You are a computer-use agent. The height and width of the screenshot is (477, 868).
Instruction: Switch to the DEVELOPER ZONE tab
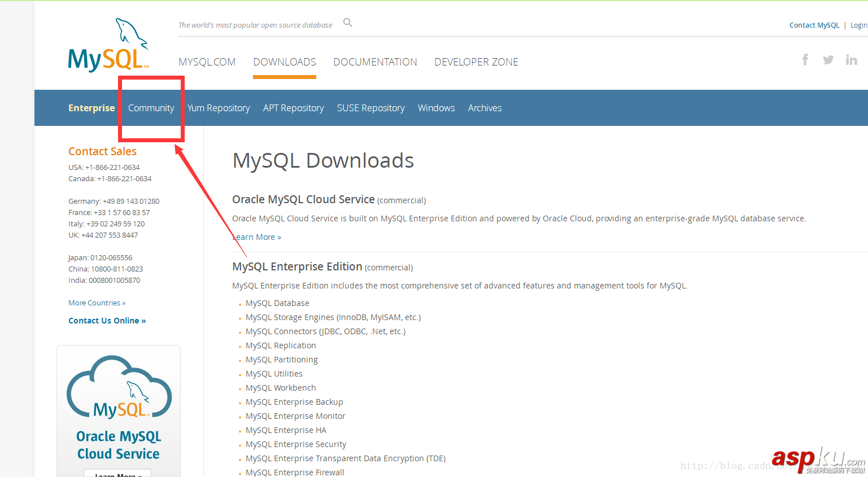(x=476, y=62)
